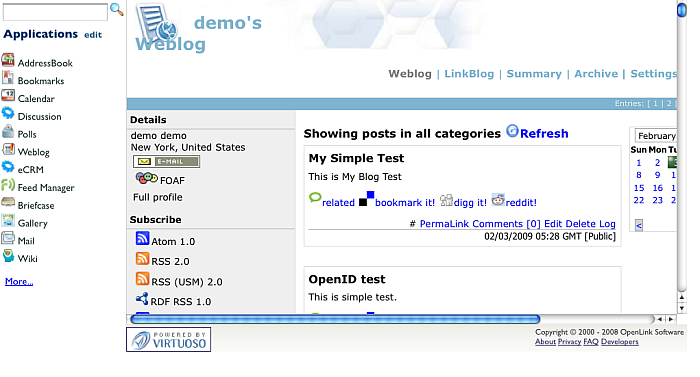
Task: Click the Atom 1.0 feed icon
Action: [x=142, y=239]
